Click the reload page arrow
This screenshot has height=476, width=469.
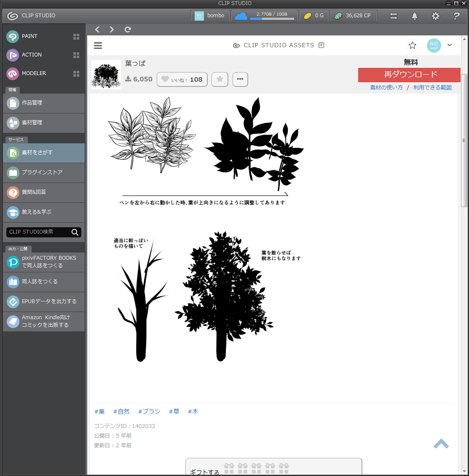pyautogui.click(x=128, y=30)
